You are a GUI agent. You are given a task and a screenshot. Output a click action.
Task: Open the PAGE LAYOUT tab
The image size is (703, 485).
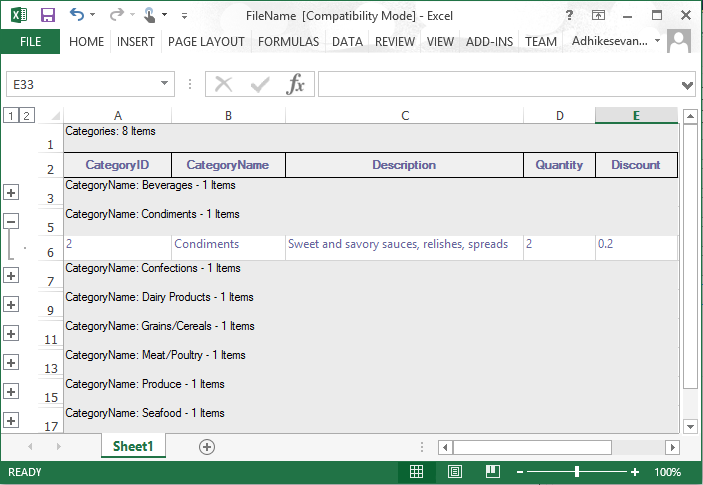pyautogui.click(x=206, y=42)
